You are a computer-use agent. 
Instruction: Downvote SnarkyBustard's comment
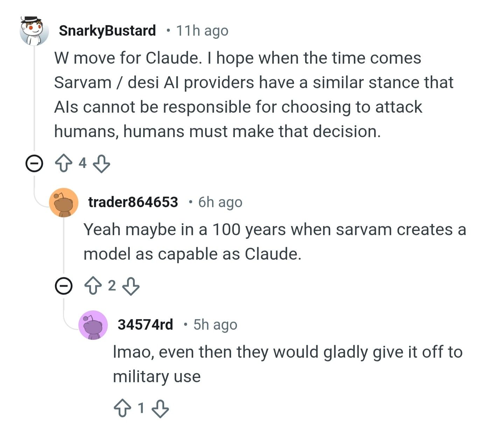coord(102,163)
